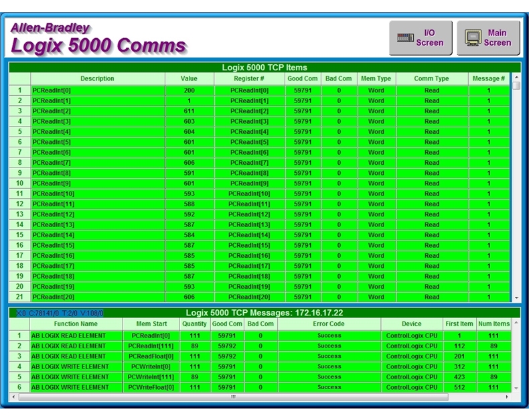Click the Quantity column header

(x=195, y=324)
